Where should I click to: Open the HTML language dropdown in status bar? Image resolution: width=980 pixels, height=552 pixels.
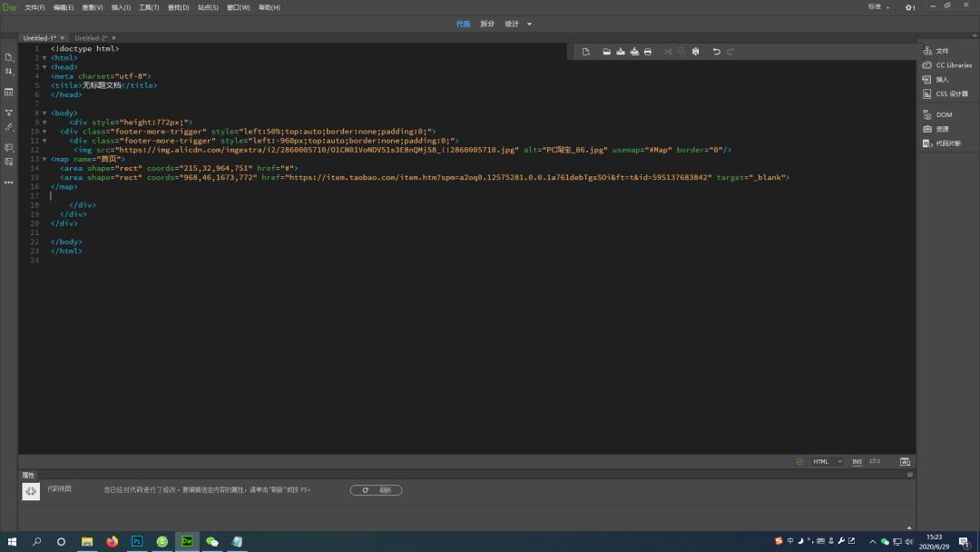827,461
